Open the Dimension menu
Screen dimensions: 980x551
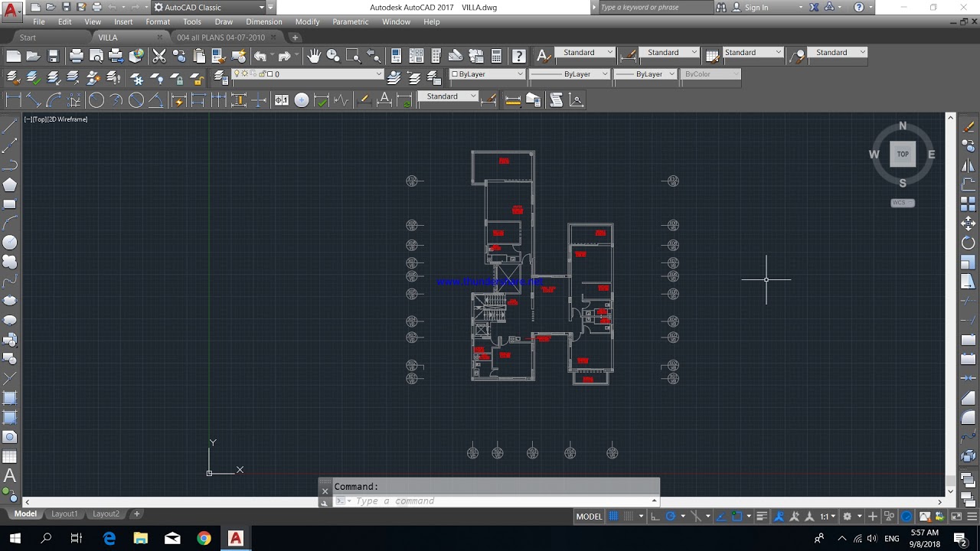click(264, 21)
